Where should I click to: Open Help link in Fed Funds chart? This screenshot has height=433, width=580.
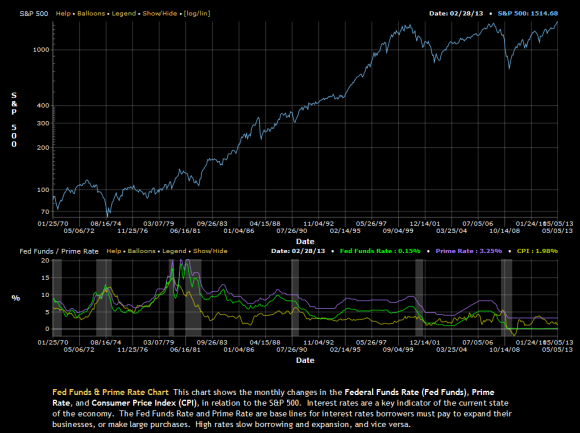click(x=114, y=251)
